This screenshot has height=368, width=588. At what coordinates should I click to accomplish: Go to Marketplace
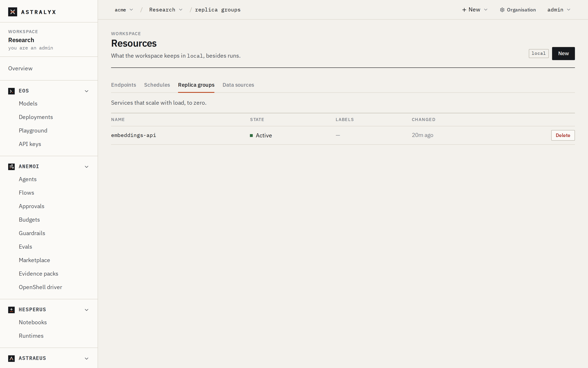pyautogui.click(x=35, y=260)
